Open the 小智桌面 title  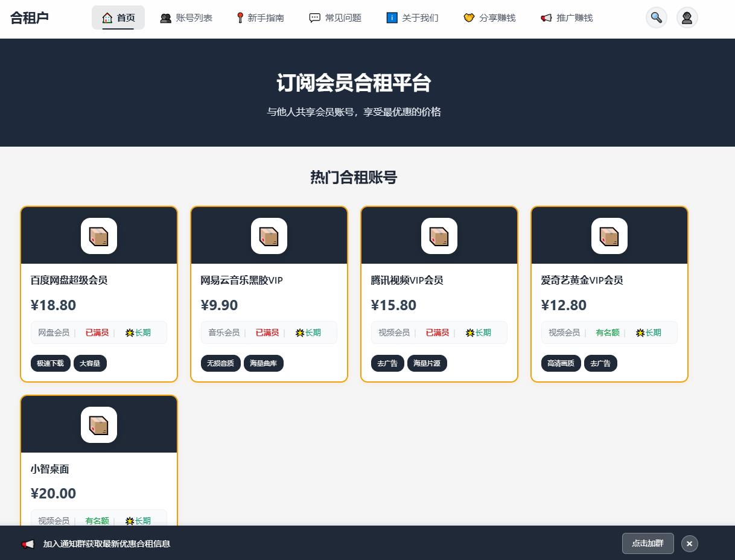click(50, 469)
